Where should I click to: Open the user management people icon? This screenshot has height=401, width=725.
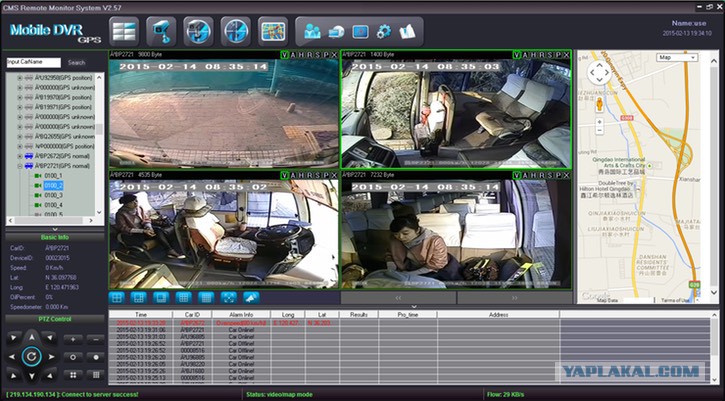[x=313, y=31]
